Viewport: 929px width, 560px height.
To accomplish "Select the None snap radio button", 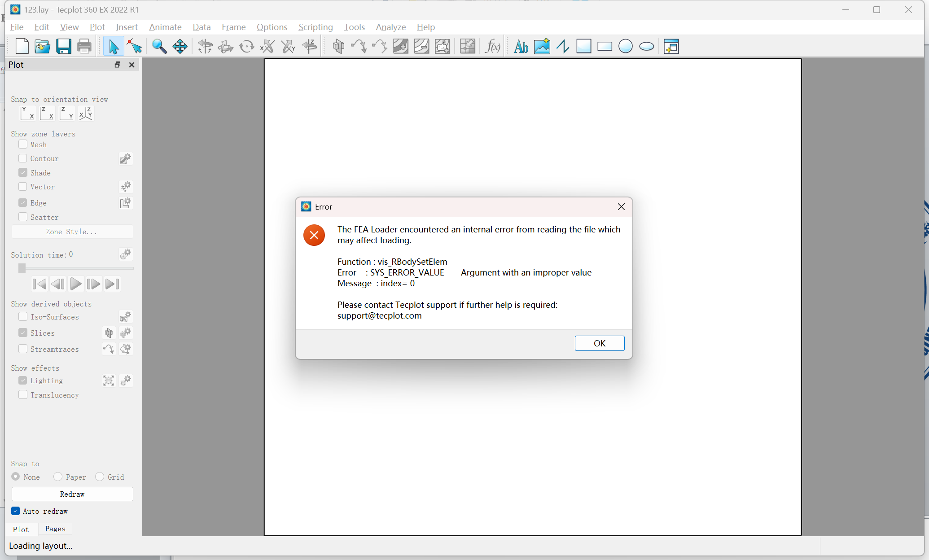I will 16,477.
